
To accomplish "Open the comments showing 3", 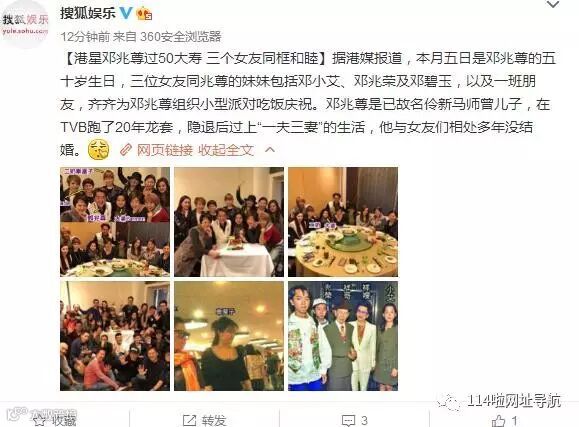I will (x=354, y=420).
